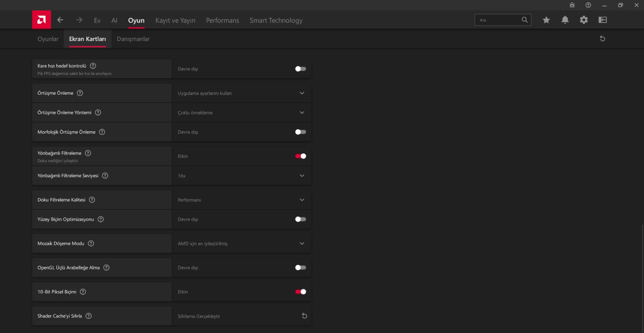
Task: Go back with the left arrow
Action: pyautogui.click(x=60, y=20)
